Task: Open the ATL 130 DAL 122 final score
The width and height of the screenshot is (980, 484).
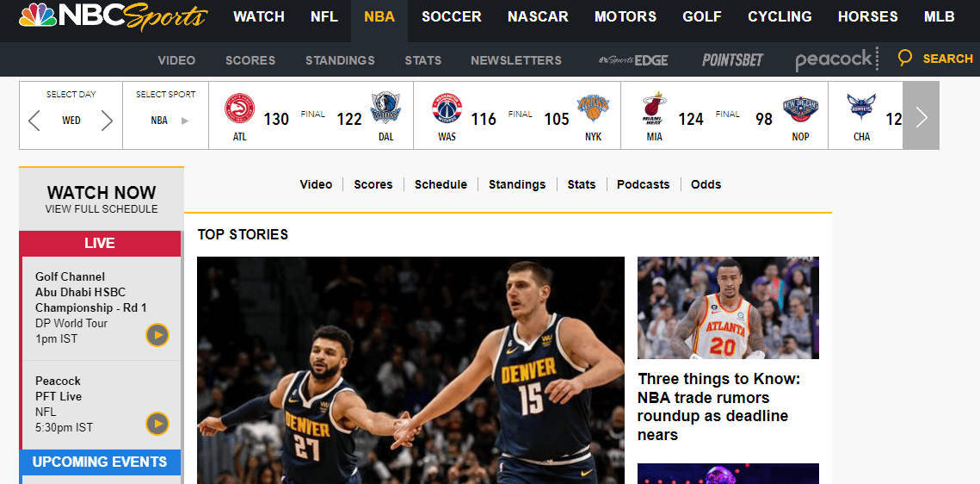Action: point(311,115)
